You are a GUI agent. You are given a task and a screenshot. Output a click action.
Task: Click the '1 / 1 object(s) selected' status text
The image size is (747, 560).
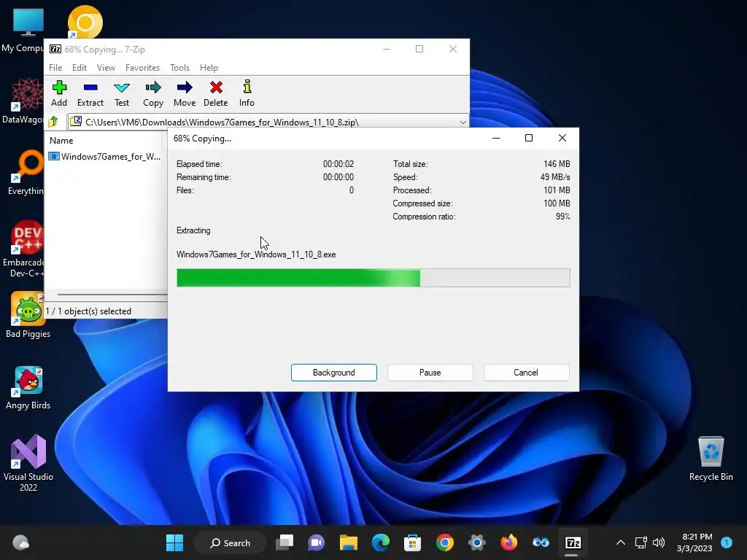pyautogui.click(x=88, y=311)
